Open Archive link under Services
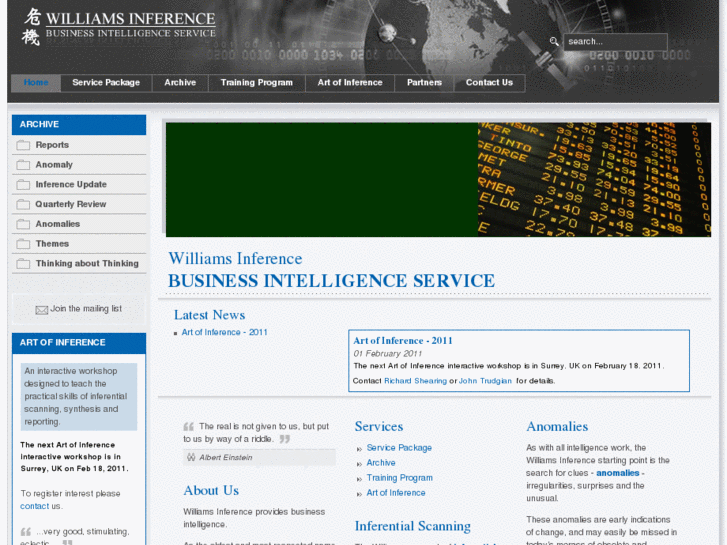 (x=381, y=462)
